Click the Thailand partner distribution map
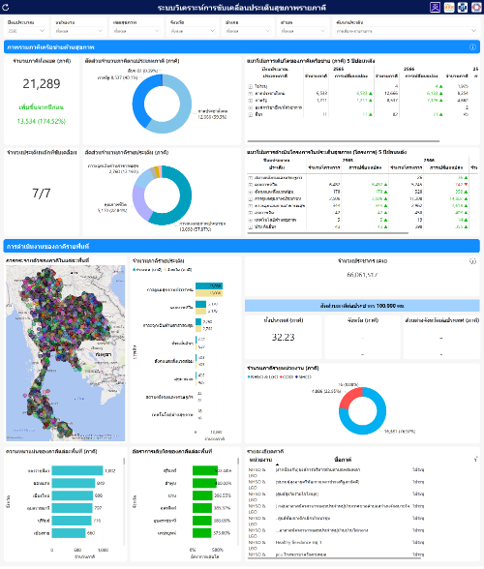Viewport: 484px width, 569px height. pyautogui.click(x=65, y=353)
